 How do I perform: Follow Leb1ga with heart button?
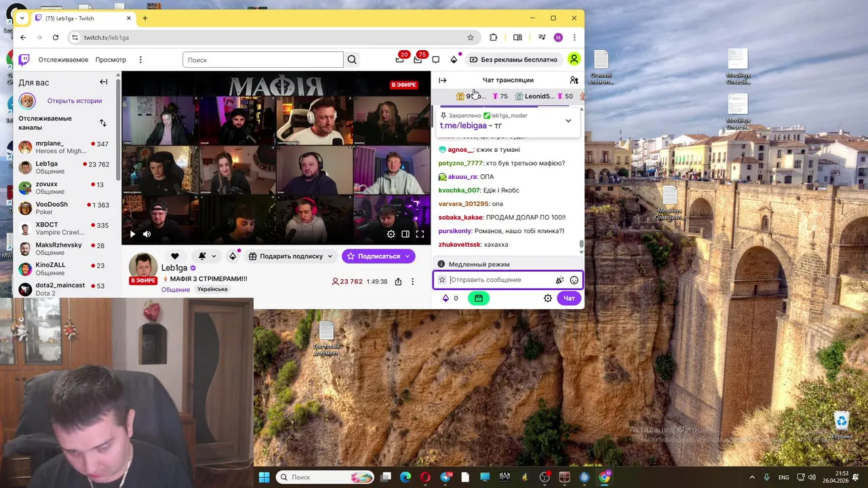[175, 256]
